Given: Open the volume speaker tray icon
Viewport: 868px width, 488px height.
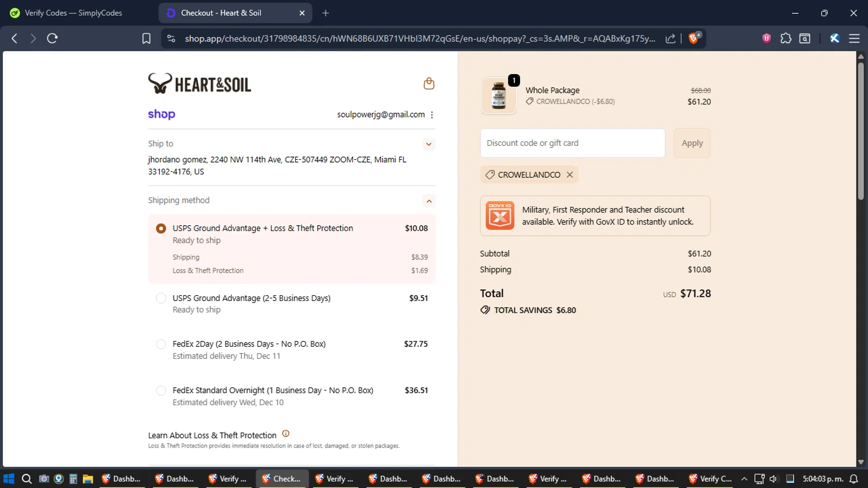Looking at the screenshot, I should tap(774, 479).
